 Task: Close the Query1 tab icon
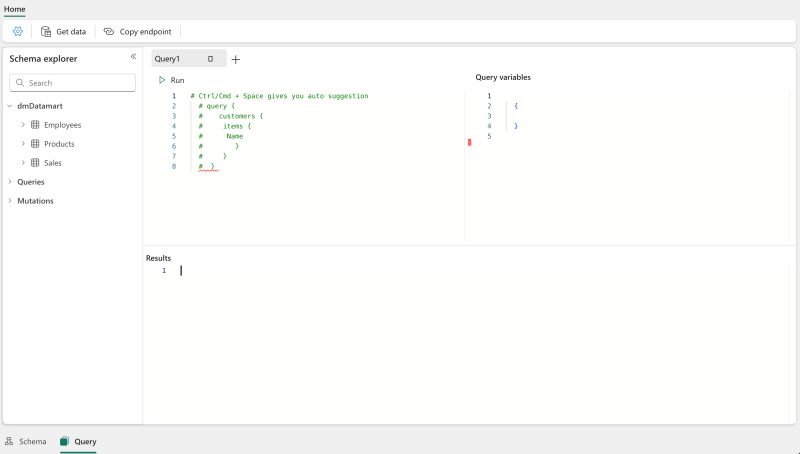pos(210,59)
